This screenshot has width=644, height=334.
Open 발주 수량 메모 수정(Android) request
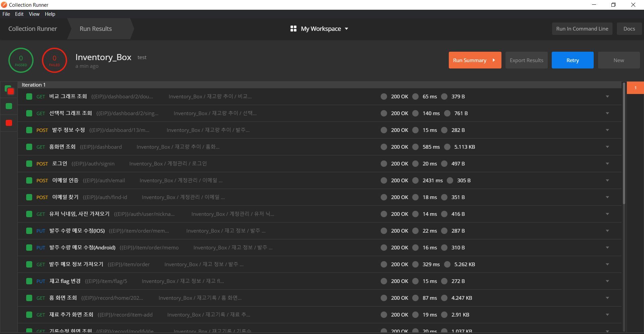click(x=82, y=248)
